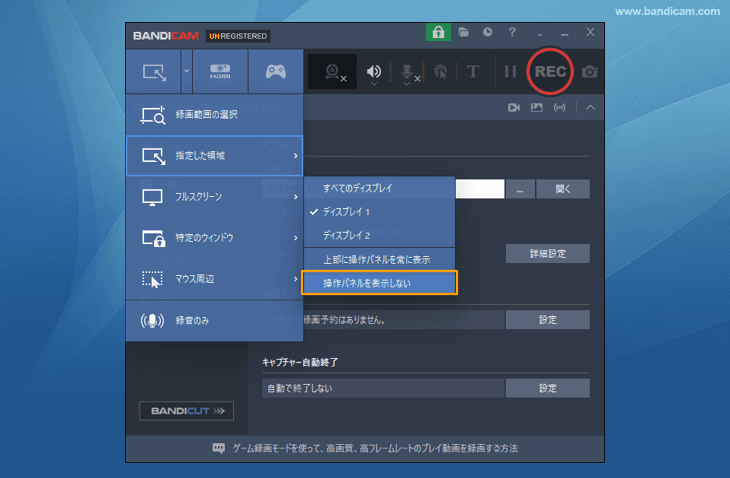This screenshot has width=730, height=478.
Task: Select ディスプレイ 2 in submenu
Action: pyautogui.click(x=379, y=236)
